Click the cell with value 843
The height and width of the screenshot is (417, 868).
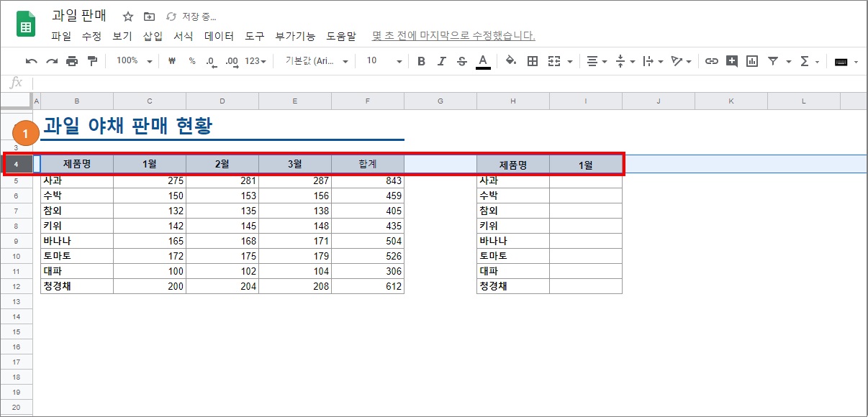coord(368,180)
